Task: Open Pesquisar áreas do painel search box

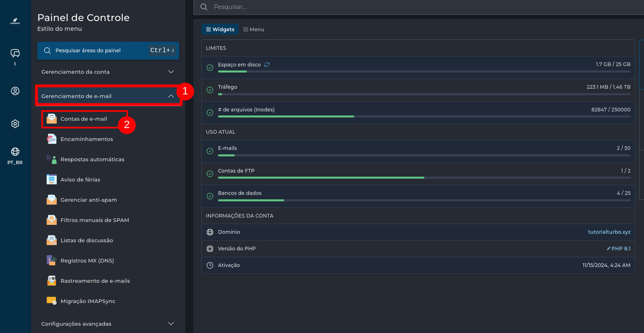Action: click(108, 51)
